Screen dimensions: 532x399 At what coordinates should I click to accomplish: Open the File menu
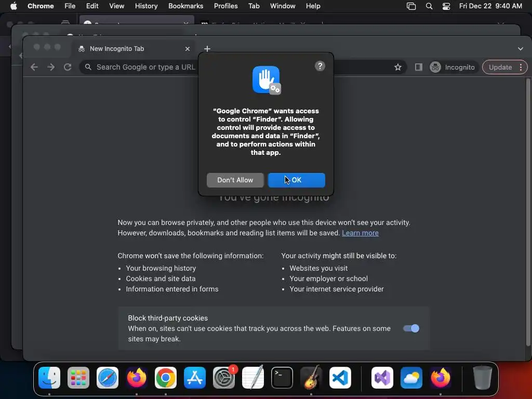pyautogui.click(x=70, y=6)
